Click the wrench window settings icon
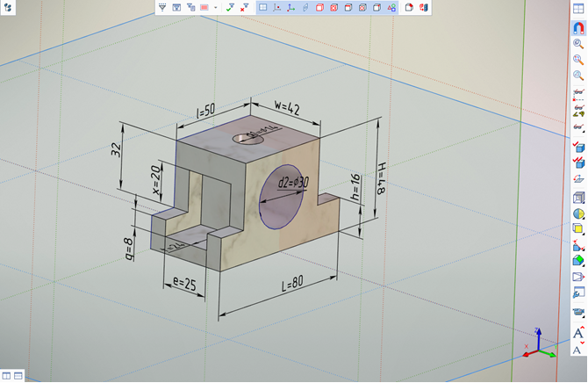The width and height of the screenshot is (588, 383). click(578, 293)
